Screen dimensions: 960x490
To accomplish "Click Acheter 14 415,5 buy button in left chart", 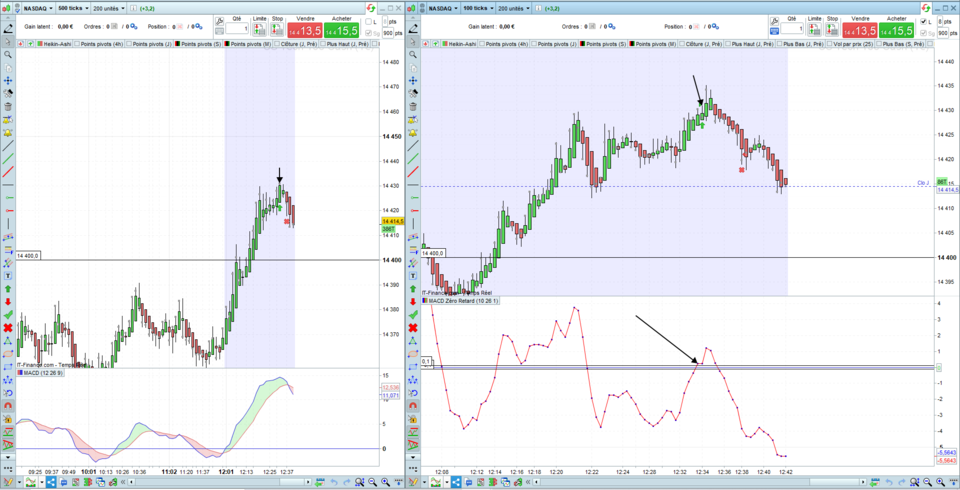I will pyautogui.click(x=341, y=31).
